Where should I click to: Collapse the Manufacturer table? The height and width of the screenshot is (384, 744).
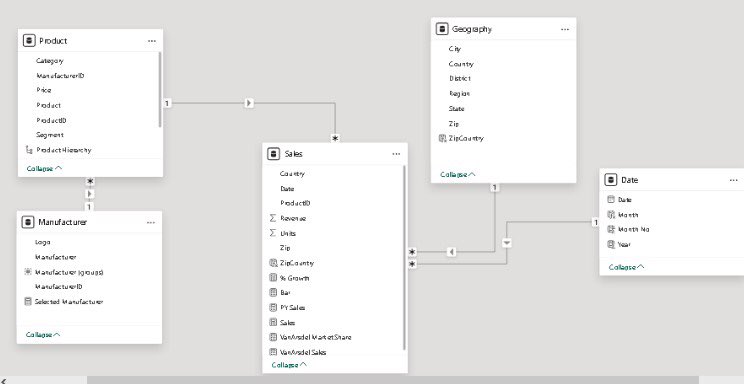pyautogui.click(x=43, y=335)
